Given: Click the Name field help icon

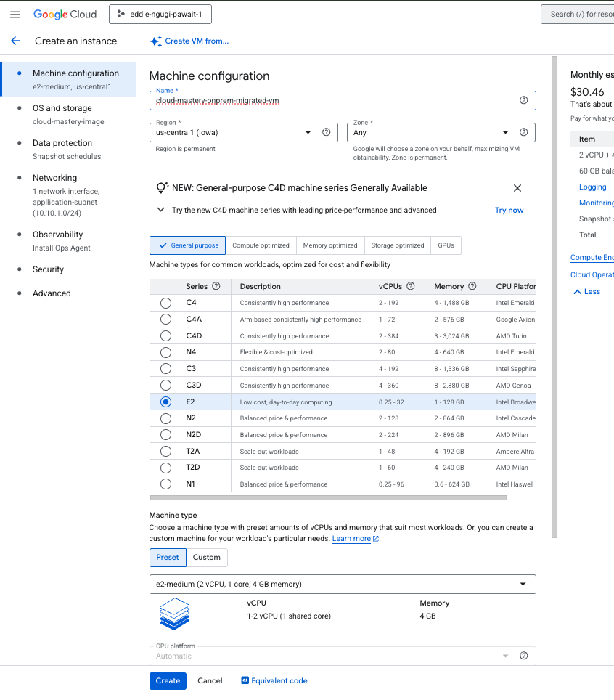Looking at the screenshot, I should [523, 99].
